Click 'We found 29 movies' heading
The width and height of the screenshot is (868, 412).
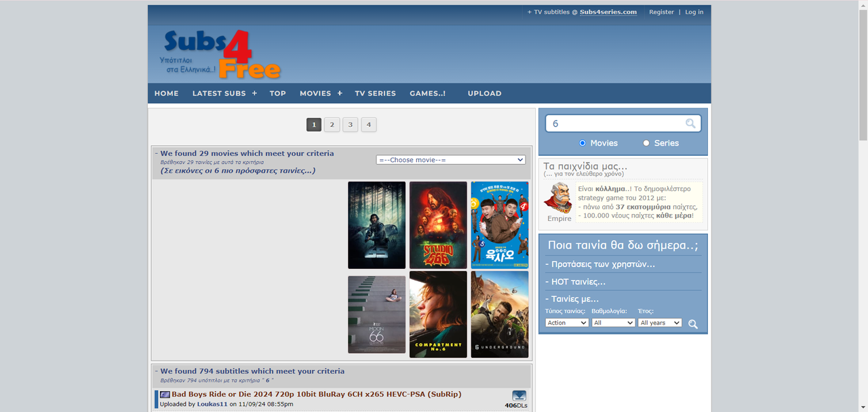pyautogui.click(x=247, y=154)
